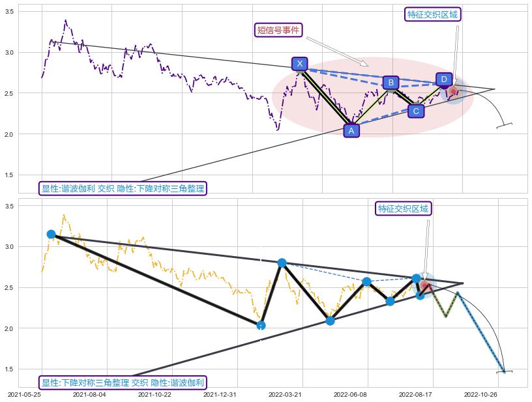Click the X point marker in top chart
This screenshot has width=532, height=402.
point(299,63)
